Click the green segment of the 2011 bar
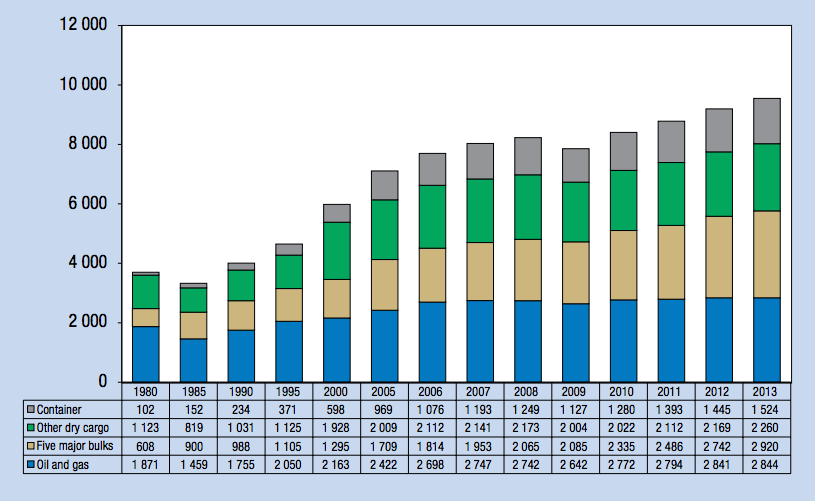This screenshot has height=501, width=815. point(671,194)
